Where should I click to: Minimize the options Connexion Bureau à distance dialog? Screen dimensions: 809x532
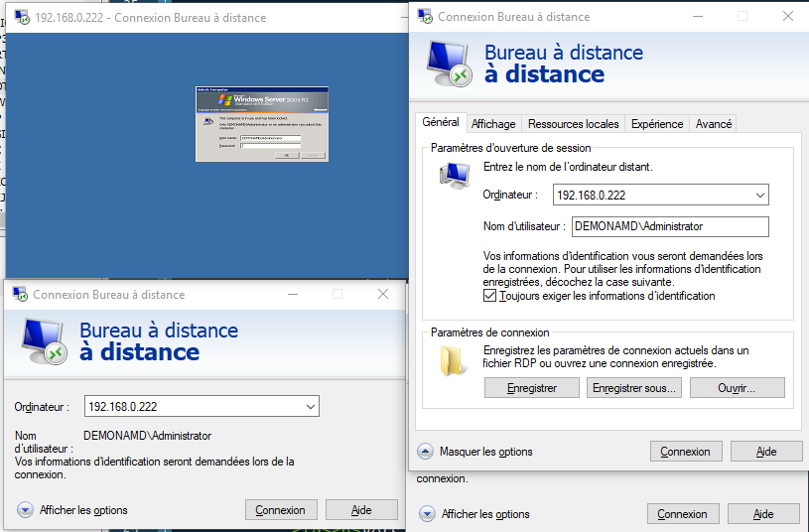coord(698,17)
